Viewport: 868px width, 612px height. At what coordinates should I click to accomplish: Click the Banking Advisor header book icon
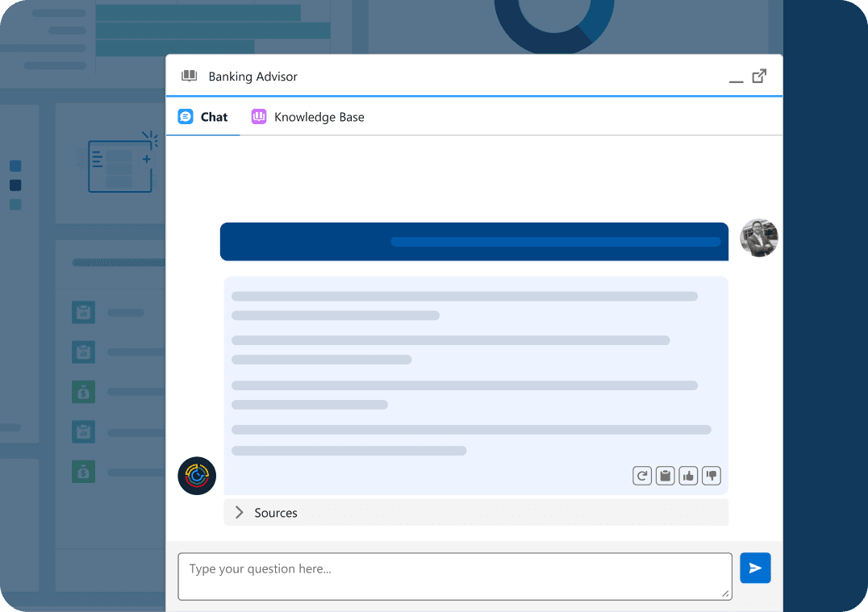[x=189, y=75]
